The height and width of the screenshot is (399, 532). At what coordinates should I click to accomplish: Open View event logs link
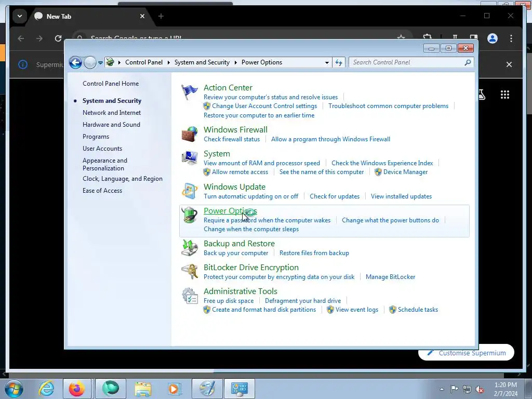tap(356, 310)
